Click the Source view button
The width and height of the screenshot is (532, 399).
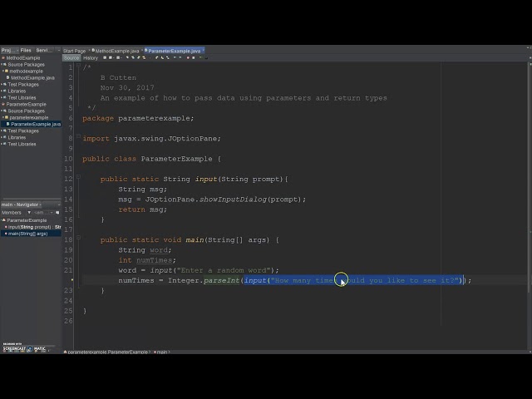[x=71, y=58]
